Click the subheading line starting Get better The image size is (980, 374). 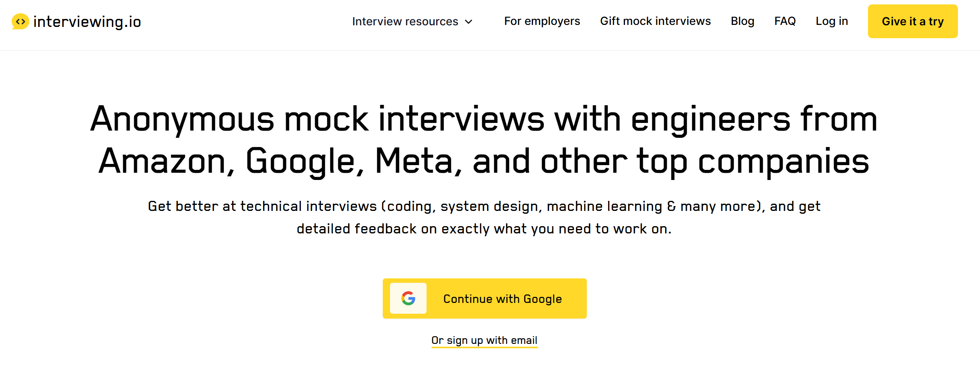(x=484, y=206)
